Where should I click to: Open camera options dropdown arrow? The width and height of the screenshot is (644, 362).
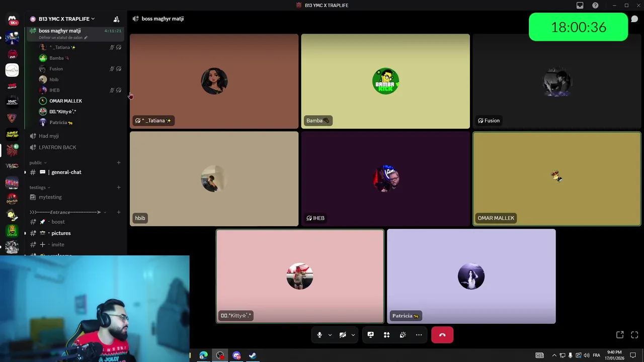click(353, 335)
